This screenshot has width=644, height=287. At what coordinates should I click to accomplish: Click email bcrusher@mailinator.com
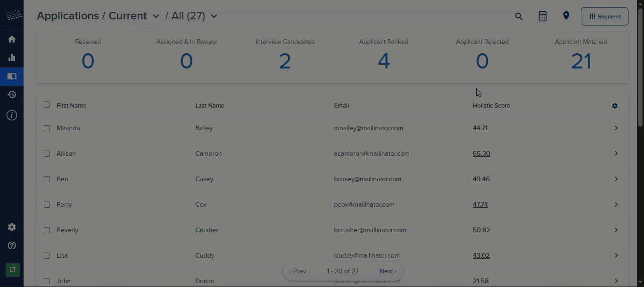(x=370, y=230)
